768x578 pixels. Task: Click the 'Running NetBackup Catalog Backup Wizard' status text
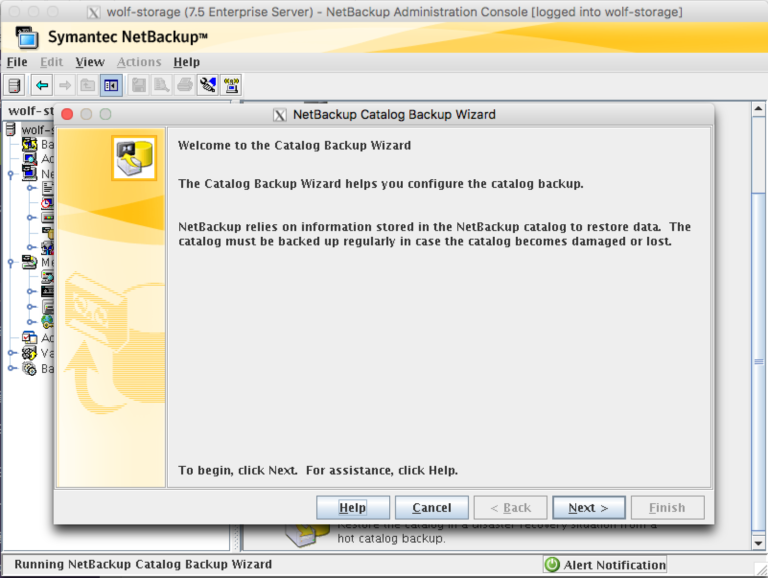click(143, 564)
